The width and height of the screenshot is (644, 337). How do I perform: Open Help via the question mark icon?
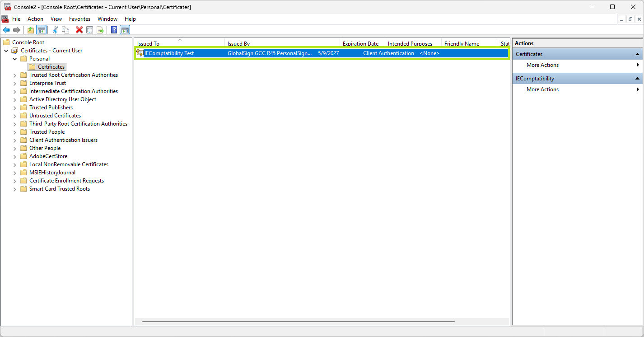114,30
